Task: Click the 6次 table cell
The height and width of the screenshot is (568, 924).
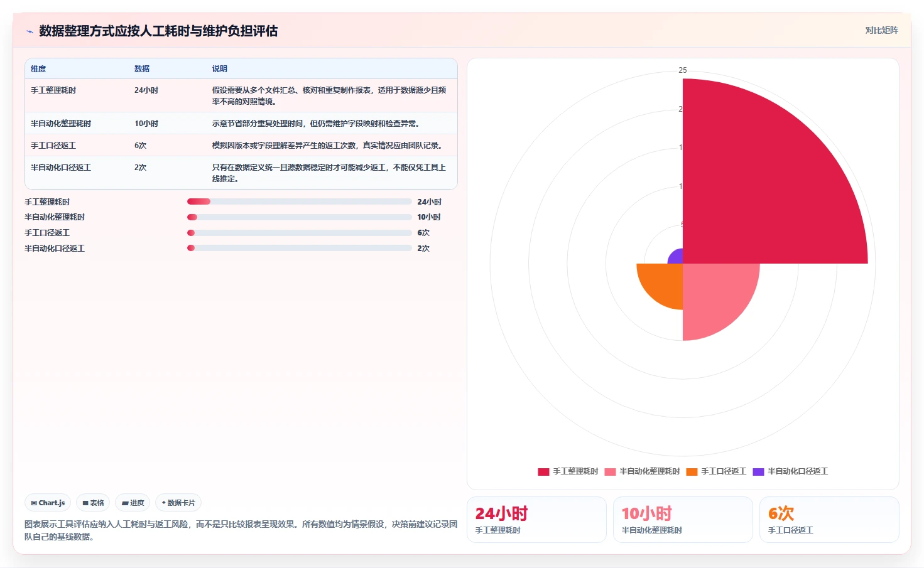Action: tap(140, 146)
